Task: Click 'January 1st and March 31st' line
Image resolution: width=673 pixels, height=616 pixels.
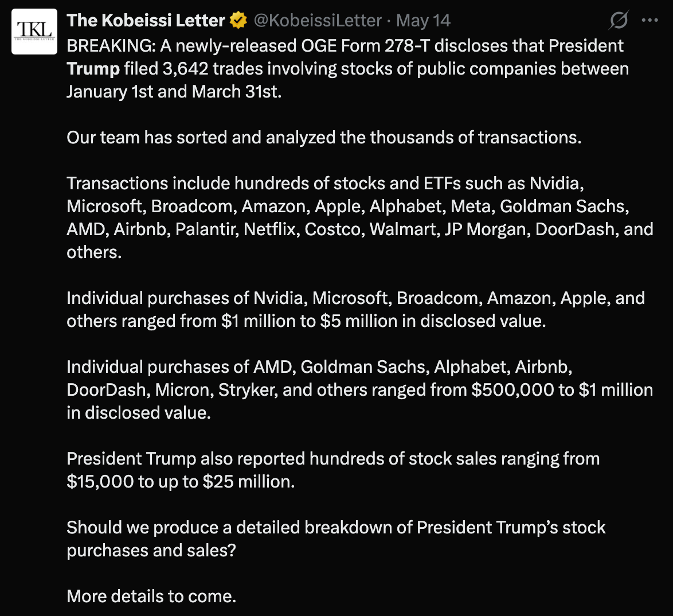Action: [x=174, y=92]
